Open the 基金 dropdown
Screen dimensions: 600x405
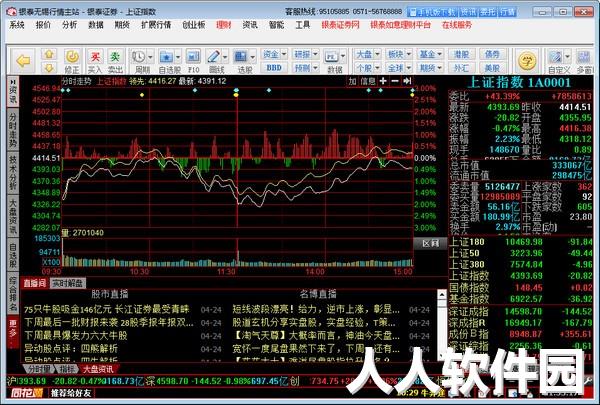coord(430,54)
